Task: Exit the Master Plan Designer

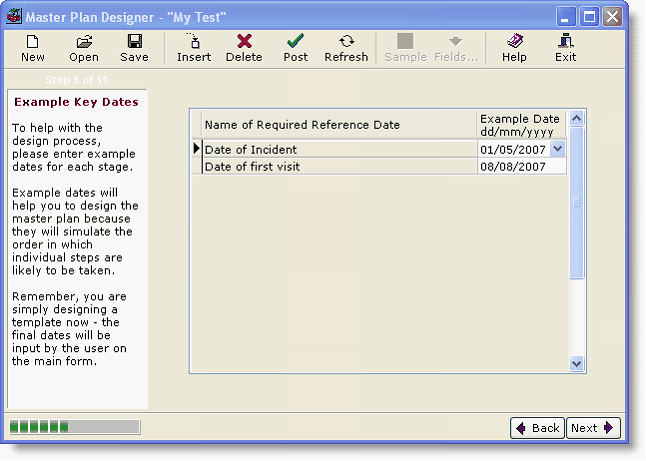Action: [566, 47]
